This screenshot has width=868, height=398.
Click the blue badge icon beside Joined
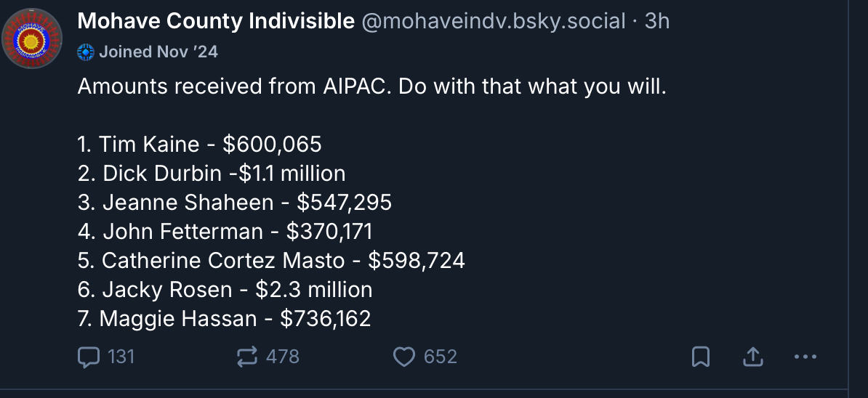(86, 52)
